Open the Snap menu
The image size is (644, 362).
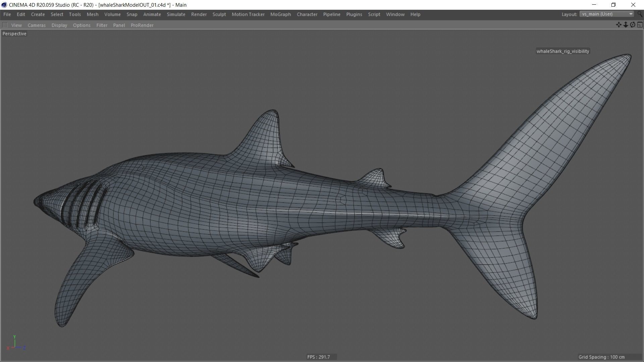coord(132,14)
